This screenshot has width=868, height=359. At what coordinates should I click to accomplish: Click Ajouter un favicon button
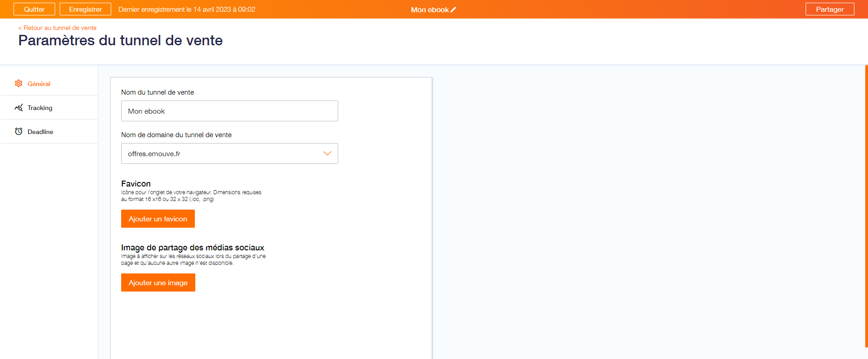coord(158,219)
